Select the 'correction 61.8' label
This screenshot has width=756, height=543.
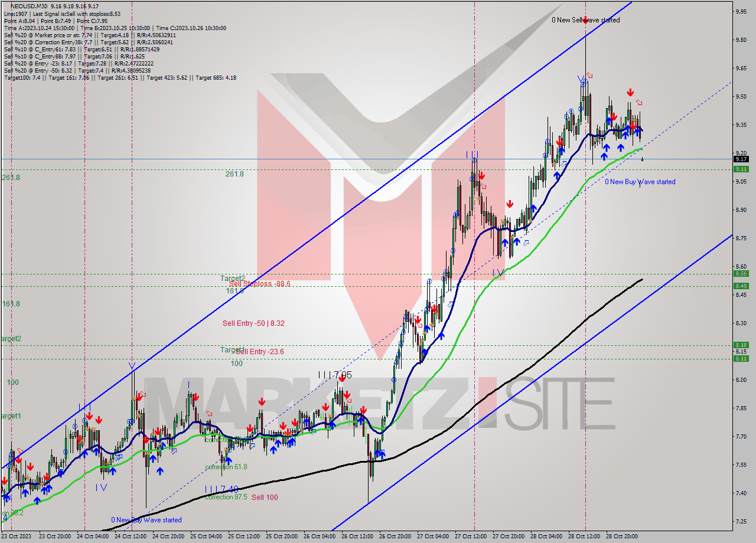tap(226, 467)
